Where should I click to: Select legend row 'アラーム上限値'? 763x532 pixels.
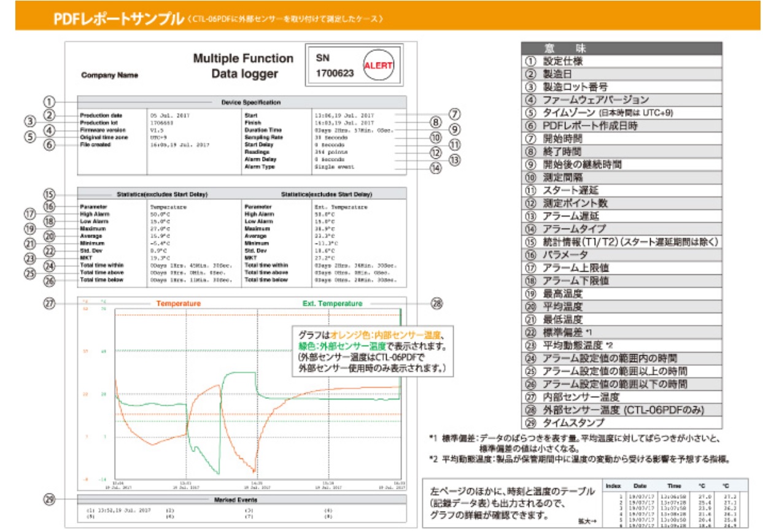(x=621, y=268)
